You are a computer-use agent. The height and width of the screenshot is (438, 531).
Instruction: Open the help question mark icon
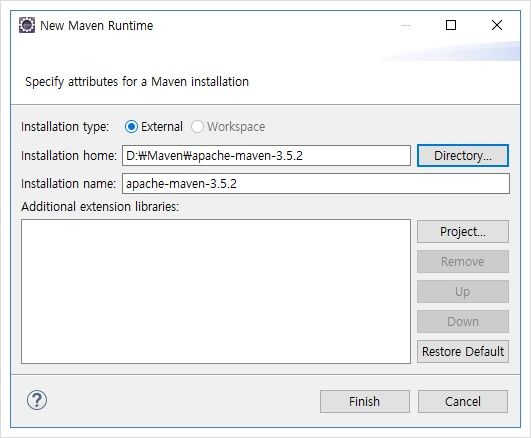click(x=37, y=400)
